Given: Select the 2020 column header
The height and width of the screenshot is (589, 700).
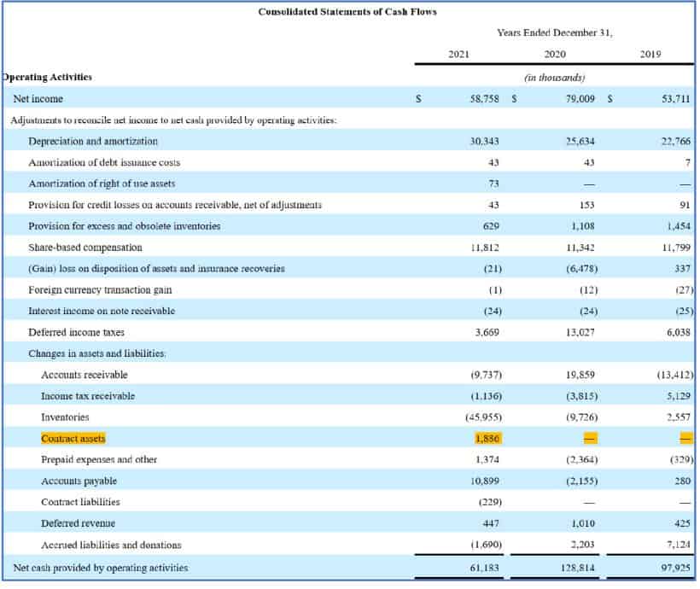Looking at the screenshot, I should coord(555,53).
